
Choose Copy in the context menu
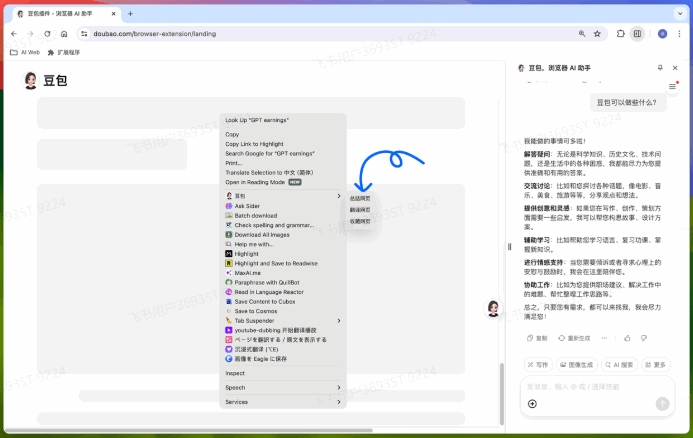(x=283, y=134)
